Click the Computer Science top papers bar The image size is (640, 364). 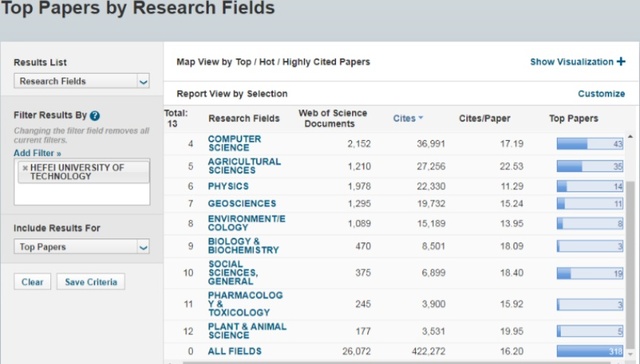click(590, 144)
